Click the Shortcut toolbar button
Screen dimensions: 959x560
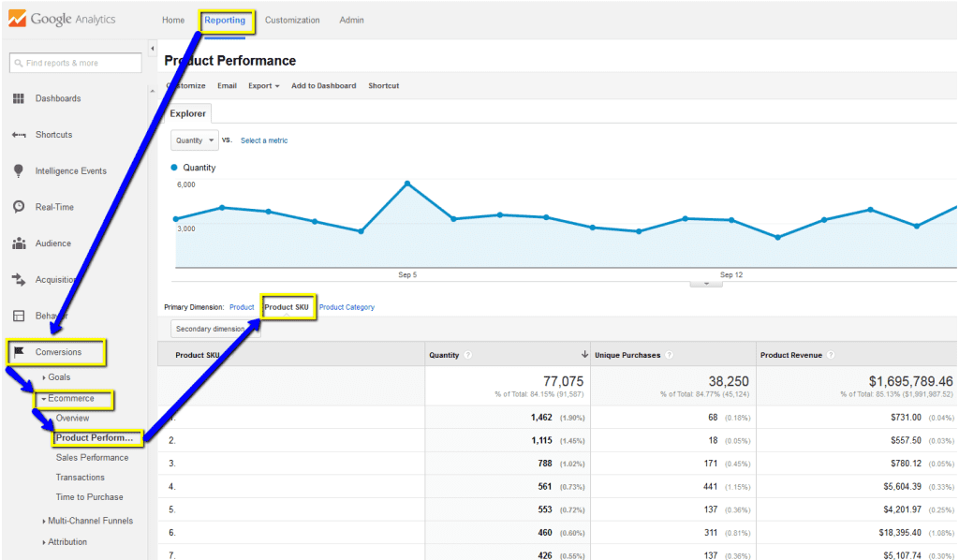383,86
